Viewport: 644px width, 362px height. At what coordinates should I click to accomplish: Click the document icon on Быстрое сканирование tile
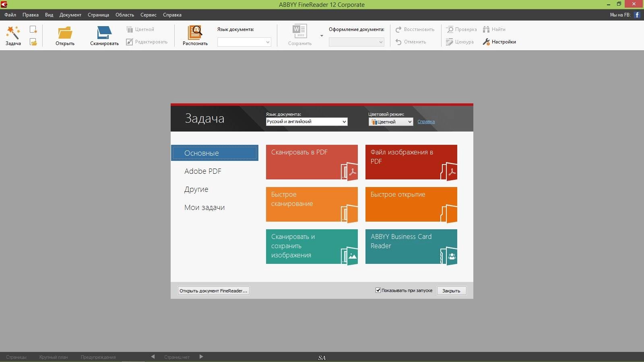tap(349, 214)
